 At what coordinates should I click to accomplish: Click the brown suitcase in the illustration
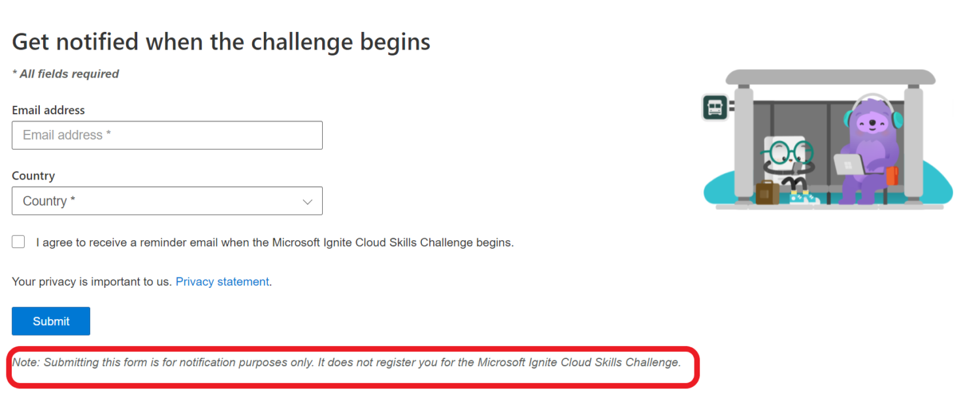click(767, 193)
